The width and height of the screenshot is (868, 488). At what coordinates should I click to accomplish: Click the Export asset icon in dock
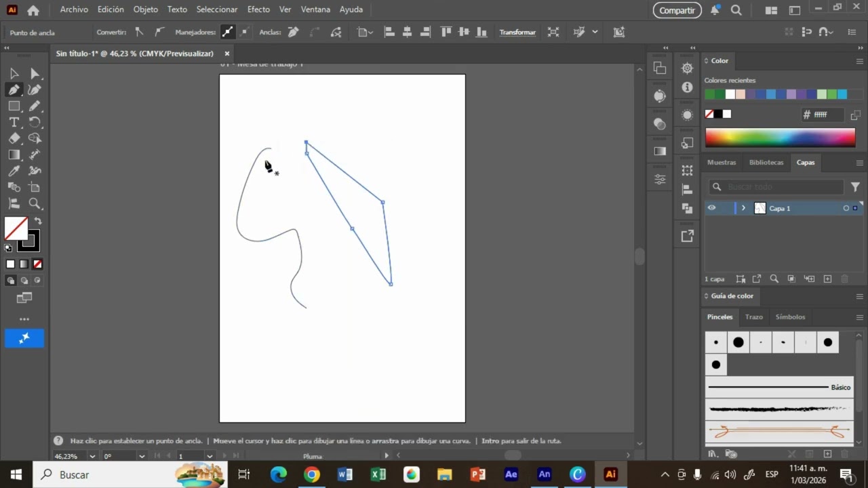point(687,236)
